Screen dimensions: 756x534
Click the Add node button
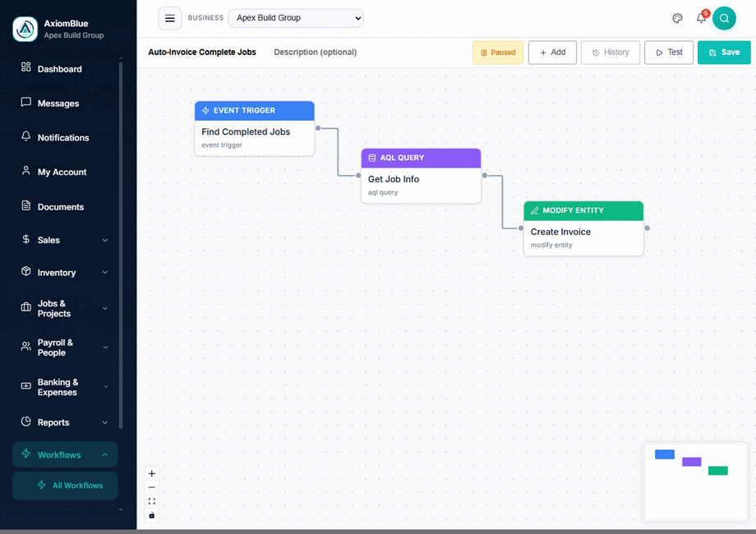click(552, 53)
